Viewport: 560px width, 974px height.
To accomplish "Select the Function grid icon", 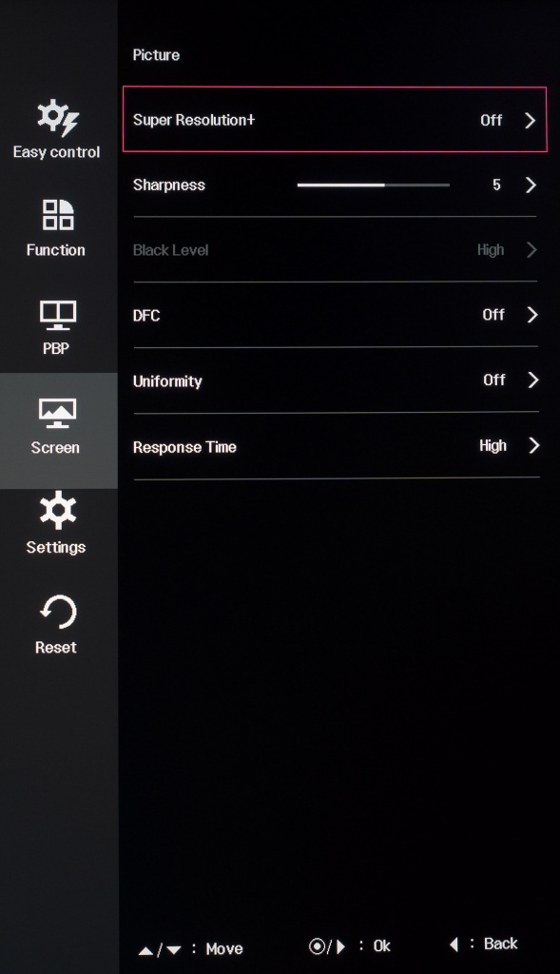I will tap(58, 215).
